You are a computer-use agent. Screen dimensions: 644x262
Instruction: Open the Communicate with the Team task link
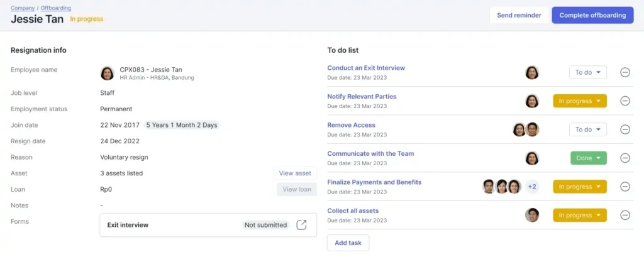tap(370, 154)
